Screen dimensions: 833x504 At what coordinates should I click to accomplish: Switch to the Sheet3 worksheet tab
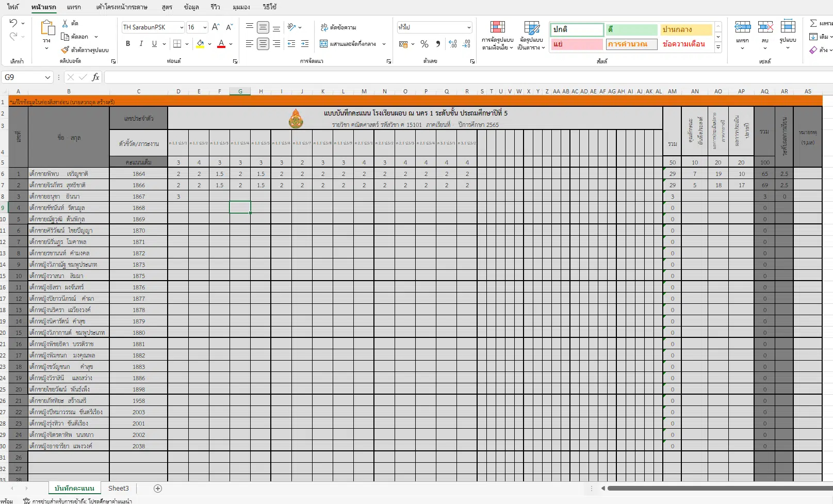tap(119, 489)
